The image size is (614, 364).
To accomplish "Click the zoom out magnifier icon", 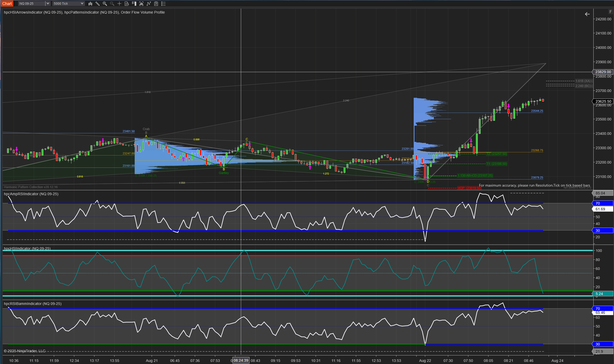I will click(112, 3).
